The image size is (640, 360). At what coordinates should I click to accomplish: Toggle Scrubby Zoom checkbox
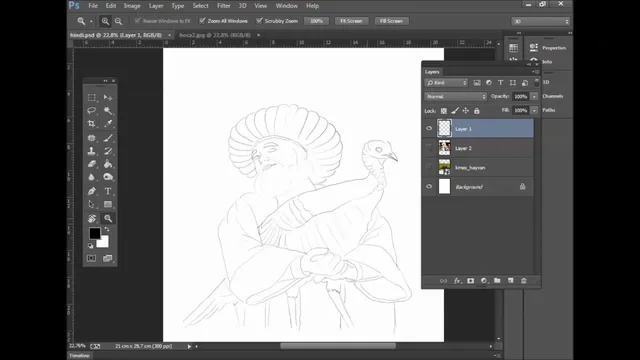tap(259, 21)
